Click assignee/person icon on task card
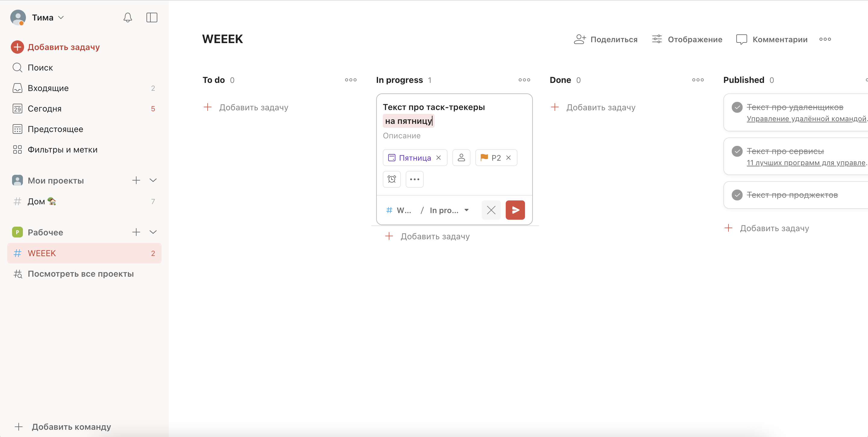This screenshot has height=437, width=868. [461, 158]
